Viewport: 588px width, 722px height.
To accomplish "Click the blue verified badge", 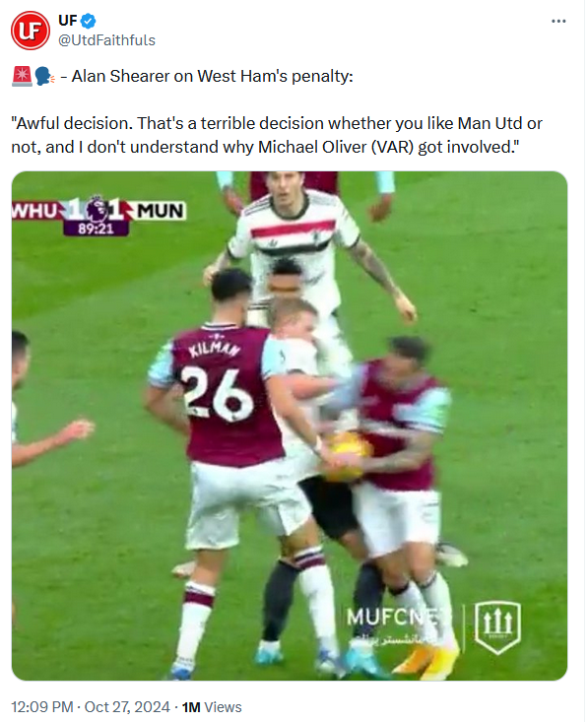I will pos(89,21).
